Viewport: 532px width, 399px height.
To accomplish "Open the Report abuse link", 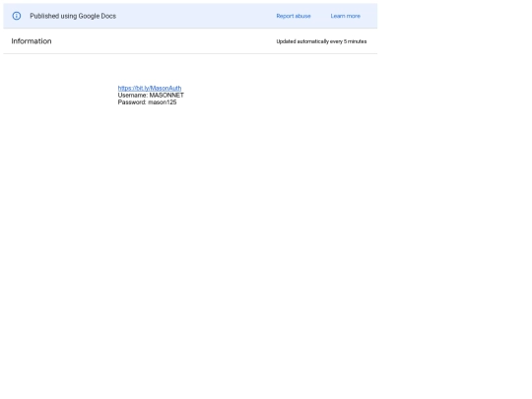I will pyautogui.click(x=294, y=16).
